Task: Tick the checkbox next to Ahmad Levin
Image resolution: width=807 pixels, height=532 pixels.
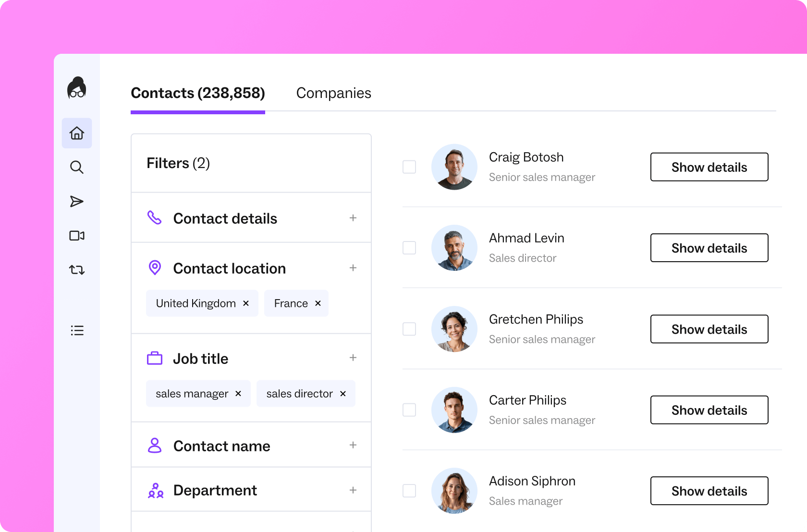Action: [x=409, y=248]
